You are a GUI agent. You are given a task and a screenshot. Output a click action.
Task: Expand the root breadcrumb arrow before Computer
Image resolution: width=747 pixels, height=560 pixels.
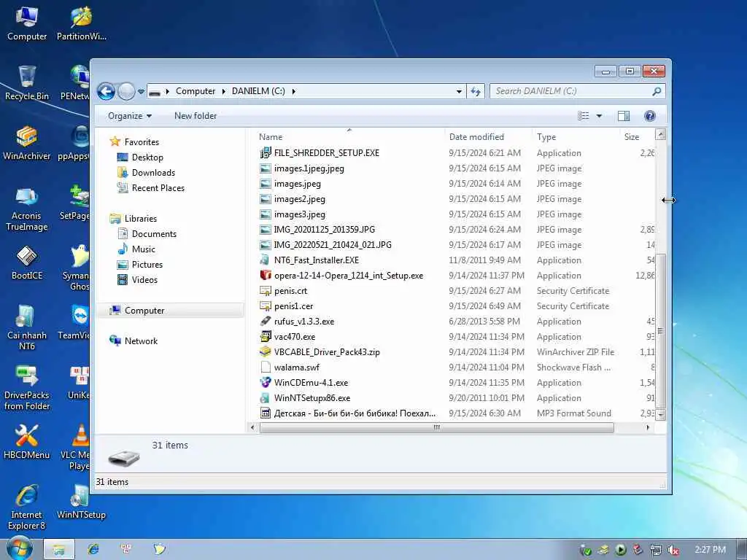(x=167, y=91)
